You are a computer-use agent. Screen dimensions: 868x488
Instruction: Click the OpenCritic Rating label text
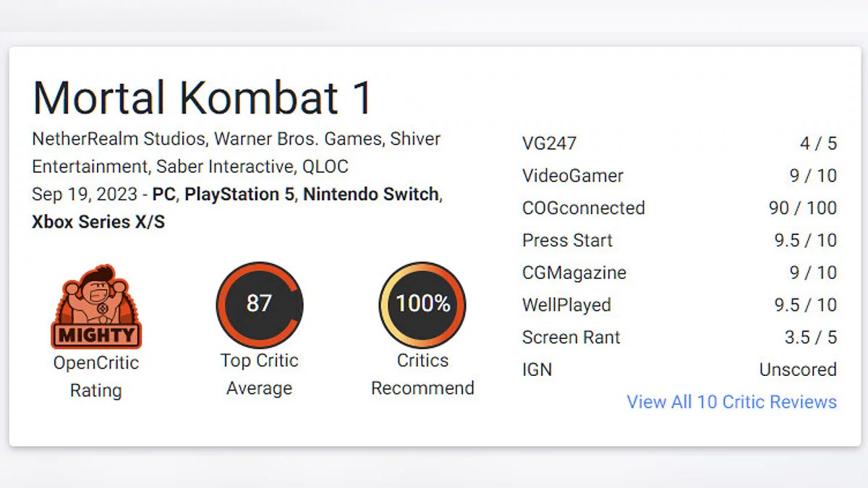tap(96, 377)
